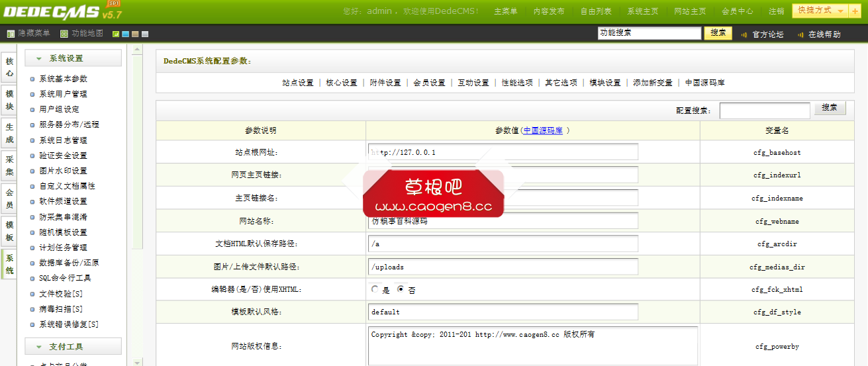
Task: Select 是 for editor XHTML option
Action: click(x=375, y=289)
